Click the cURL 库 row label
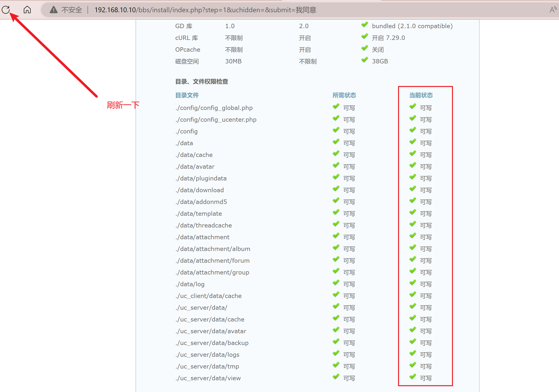The image size is (559, 392). point(186,38)
